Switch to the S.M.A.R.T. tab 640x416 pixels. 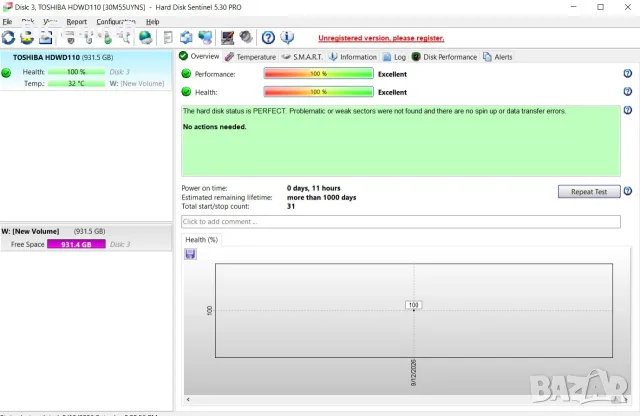[302, 57]
